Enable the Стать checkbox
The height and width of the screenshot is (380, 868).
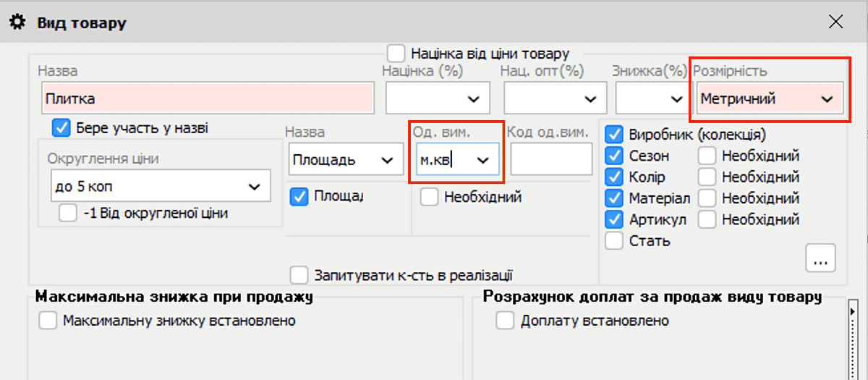[x=614, y=240]
